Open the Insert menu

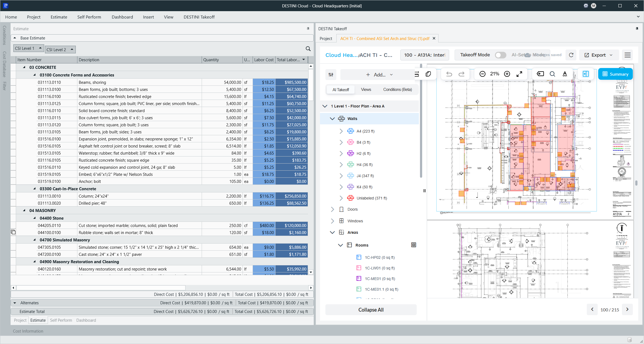tap(148, 17)
